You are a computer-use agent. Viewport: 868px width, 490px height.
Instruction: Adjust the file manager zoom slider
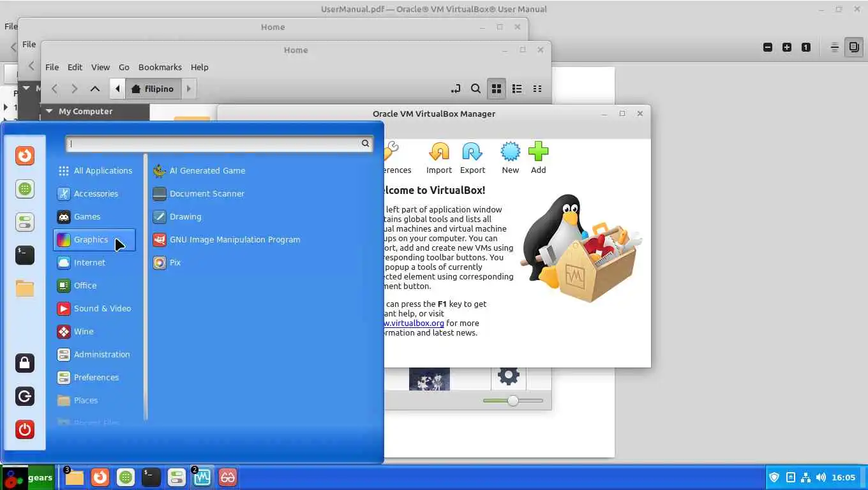pos(513,401)
